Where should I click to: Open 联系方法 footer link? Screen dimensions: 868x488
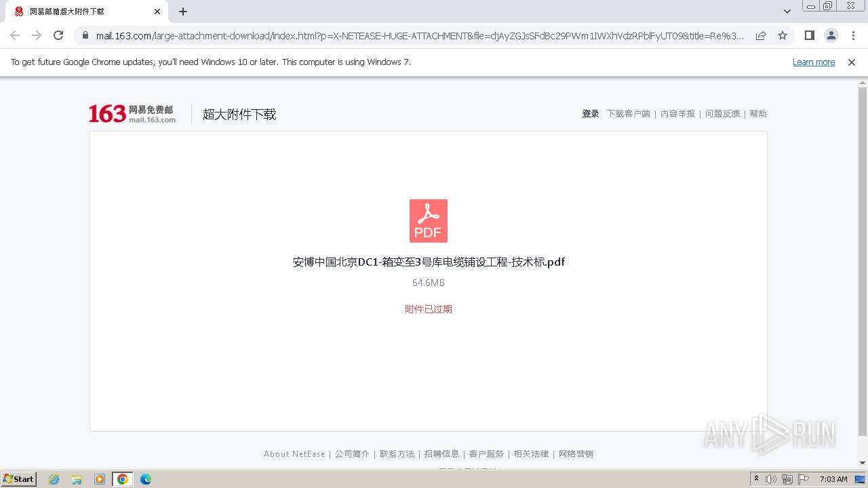pyautogui.click(x=397, y=454)
